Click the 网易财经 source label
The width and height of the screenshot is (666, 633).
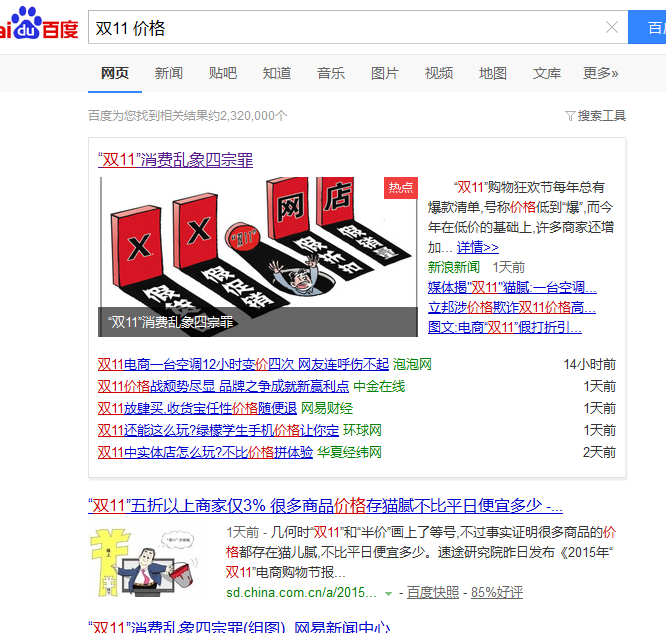[327, 408]
